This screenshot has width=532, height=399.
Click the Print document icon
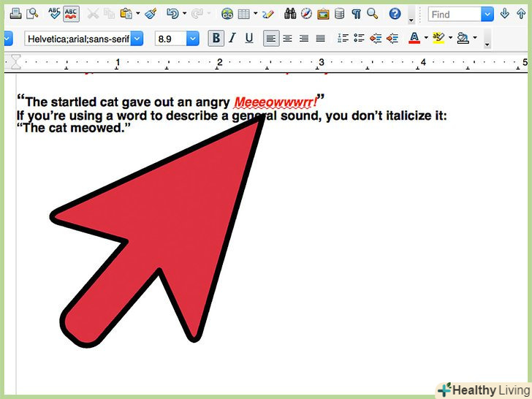15,14
